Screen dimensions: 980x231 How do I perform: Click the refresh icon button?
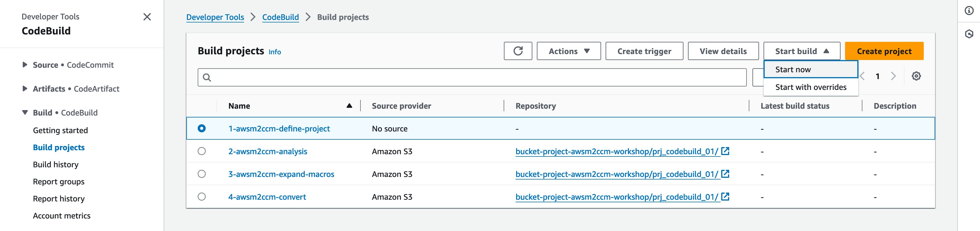point(518,51)
